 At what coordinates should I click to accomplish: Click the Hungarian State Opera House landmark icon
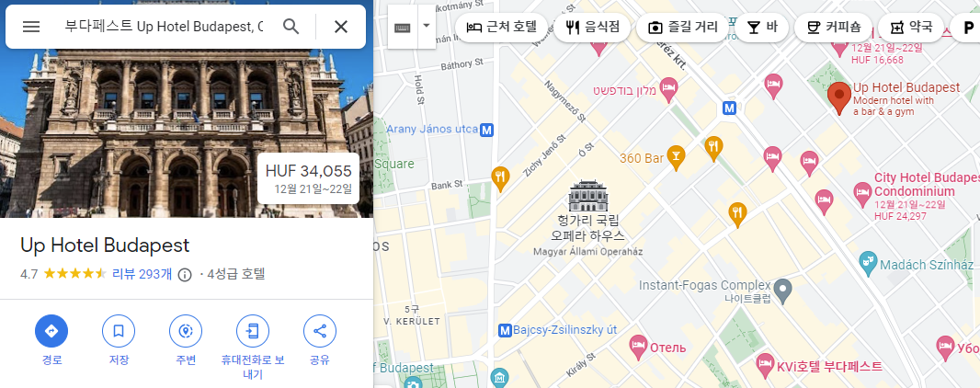tap(587, 196)
